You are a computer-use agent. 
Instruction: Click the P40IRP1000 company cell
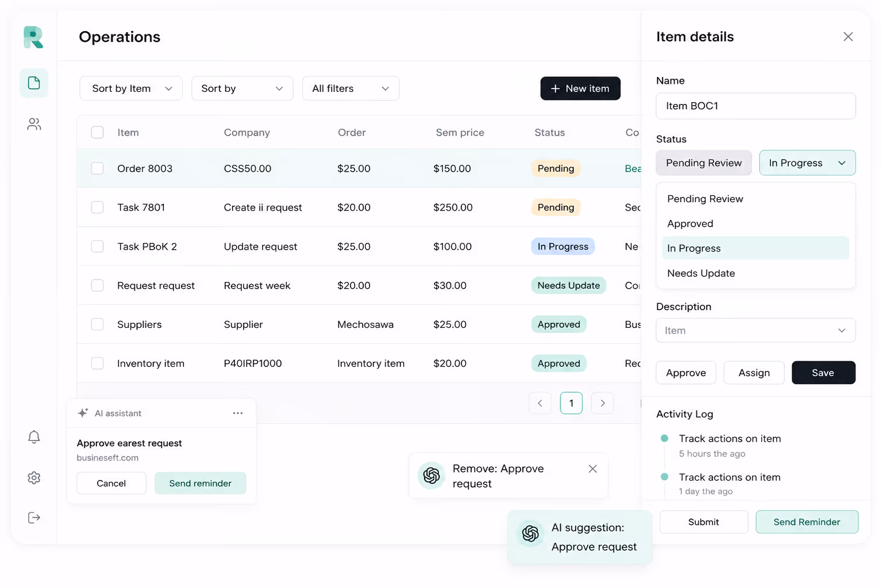(253, 363)
